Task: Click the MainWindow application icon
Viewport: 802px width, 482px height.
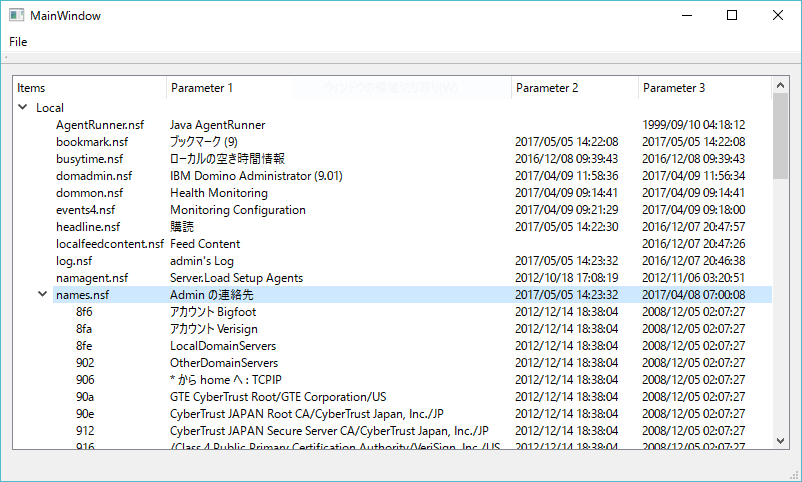Action: pyautogui.click(x=16, y=15)
